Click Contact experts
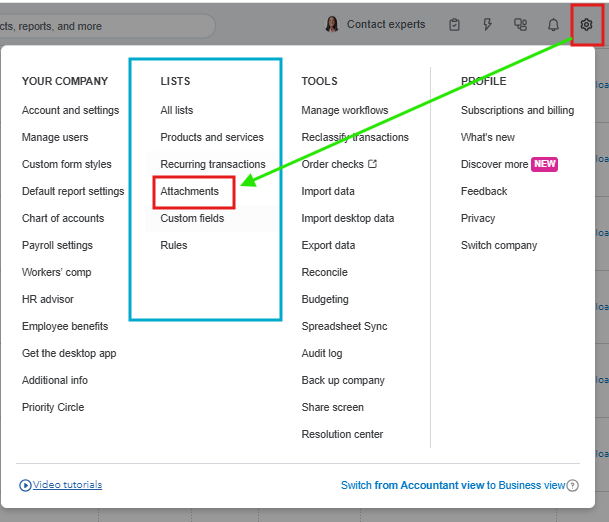This screenshot has width=609, height=522. click(386, 24)
